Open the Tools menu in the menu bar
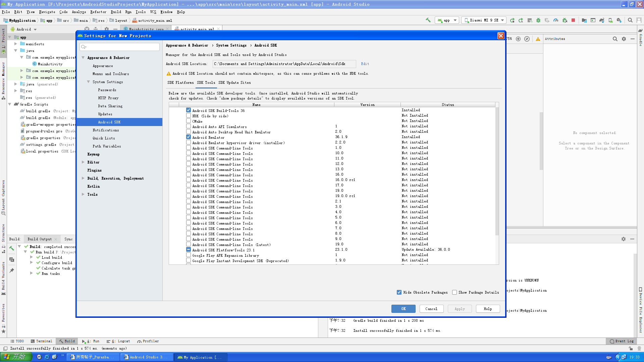 click(x=141, y=12)
